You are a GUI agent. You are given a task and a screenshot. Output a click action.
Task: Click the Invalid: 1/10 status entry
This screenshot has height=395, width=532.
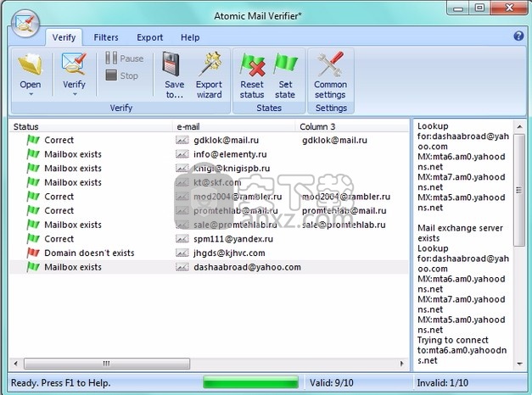pyautogui.click(x=442, y=383)
